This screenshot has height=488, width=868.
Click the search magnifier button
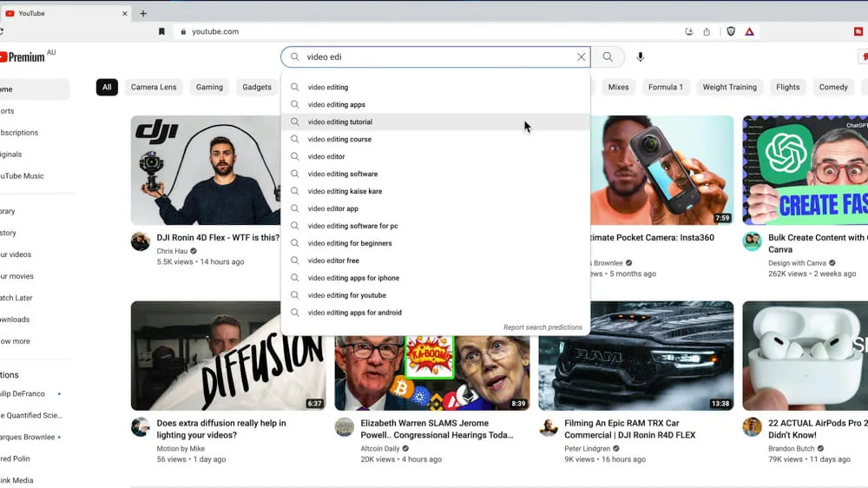tap(608, 57)
